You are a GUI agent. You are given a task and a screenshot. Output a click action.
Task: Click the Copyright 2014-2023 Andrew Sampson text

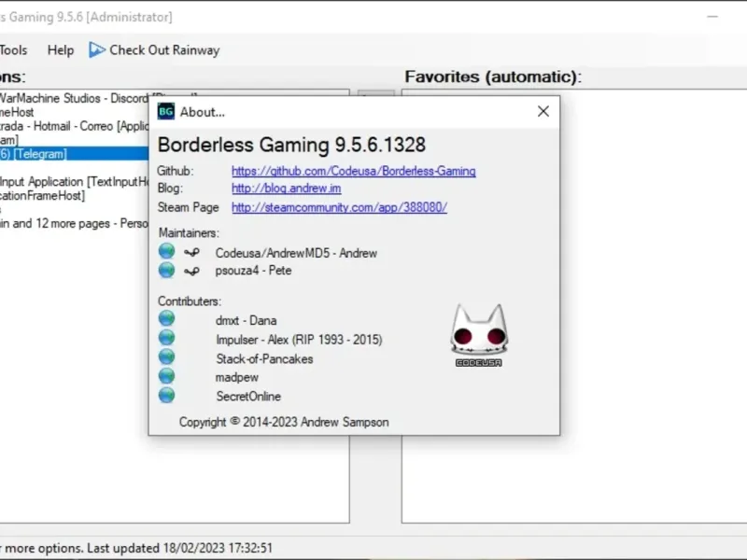(284, 422)
